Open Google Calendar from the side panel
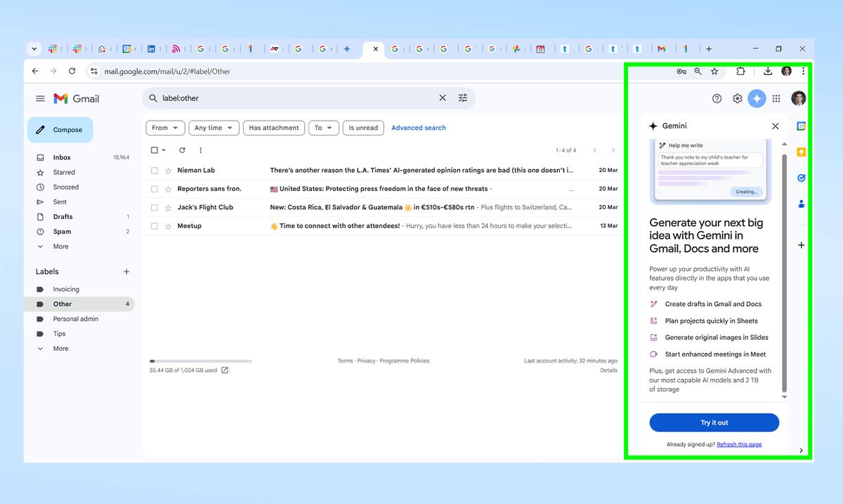This screenshot has width=843, height=504. [800, 125]
